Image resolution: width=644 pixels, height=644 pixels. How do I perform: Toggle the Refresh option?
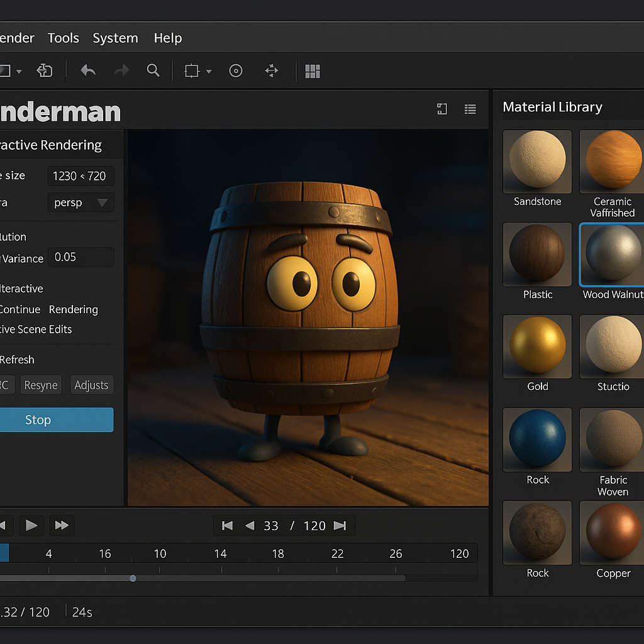pos(17,360)
